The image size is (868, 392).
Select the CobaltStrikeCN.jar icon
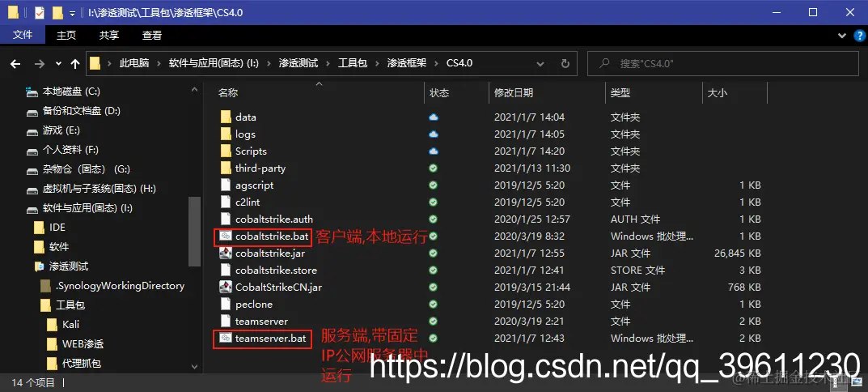tap(226, 288)
